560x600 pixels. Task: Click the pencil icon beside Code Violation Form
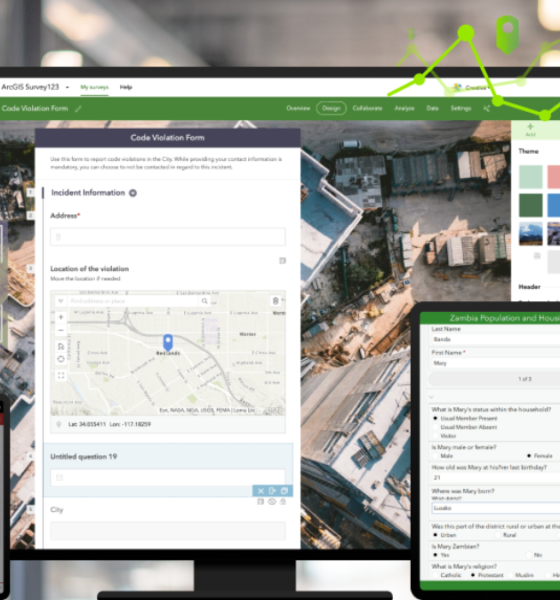pos(78,109)
